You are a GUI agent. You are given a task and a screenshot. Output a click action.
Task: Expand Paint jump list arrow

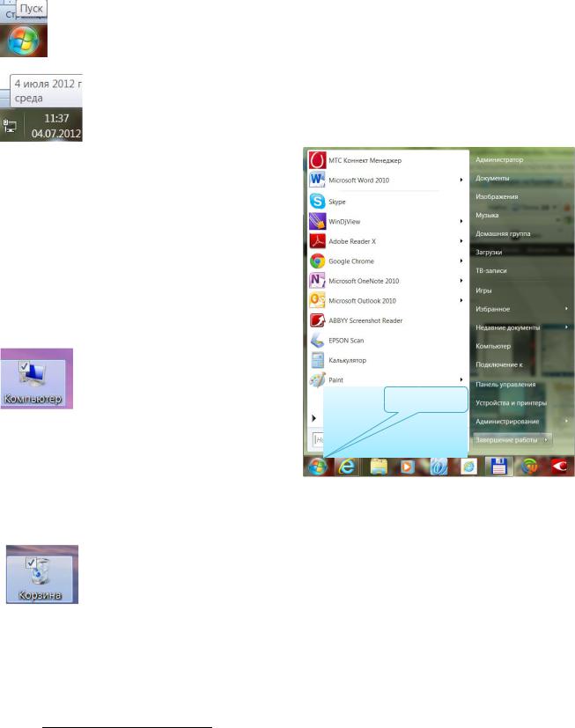[461, 379]
